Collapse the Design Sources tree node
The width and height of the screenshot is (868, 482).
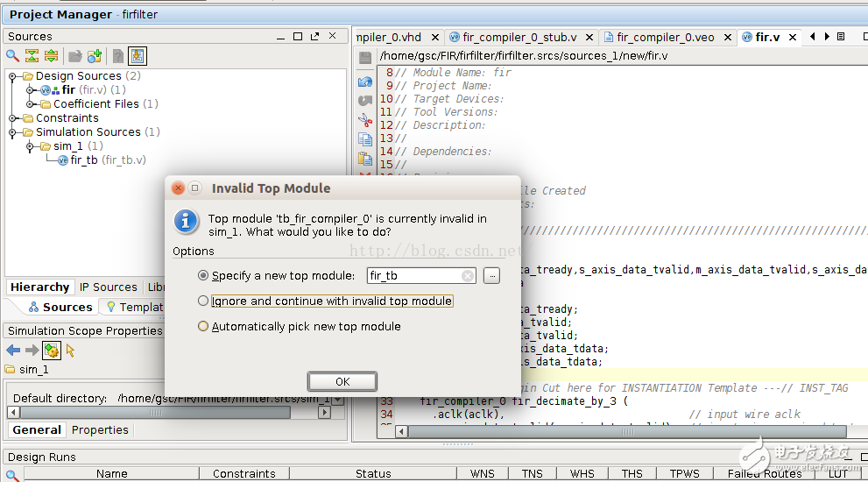pyautogui.click(x=13, y=76)
